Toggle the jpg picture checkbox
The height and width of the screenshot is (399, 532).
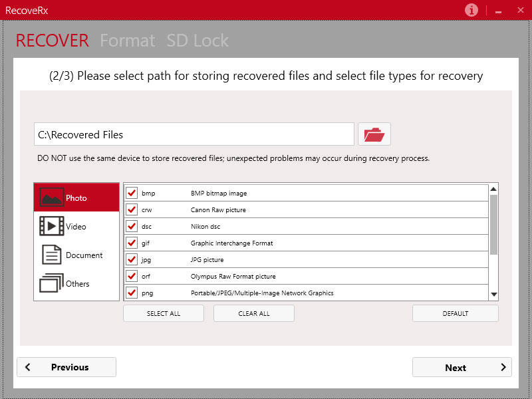pyautogui.click(x=132, y=260)
